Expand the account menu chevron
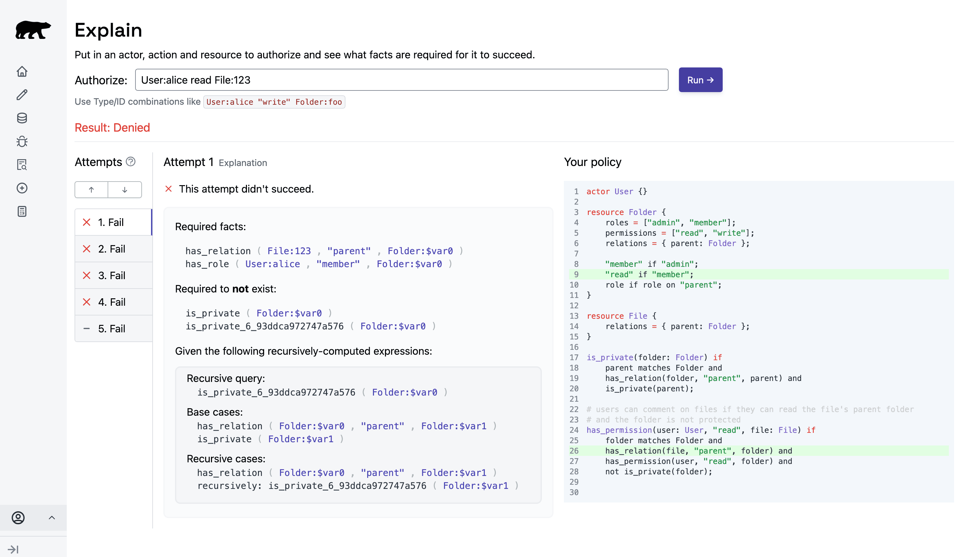This screenshot has height=557, width=980. pos(52,517)
